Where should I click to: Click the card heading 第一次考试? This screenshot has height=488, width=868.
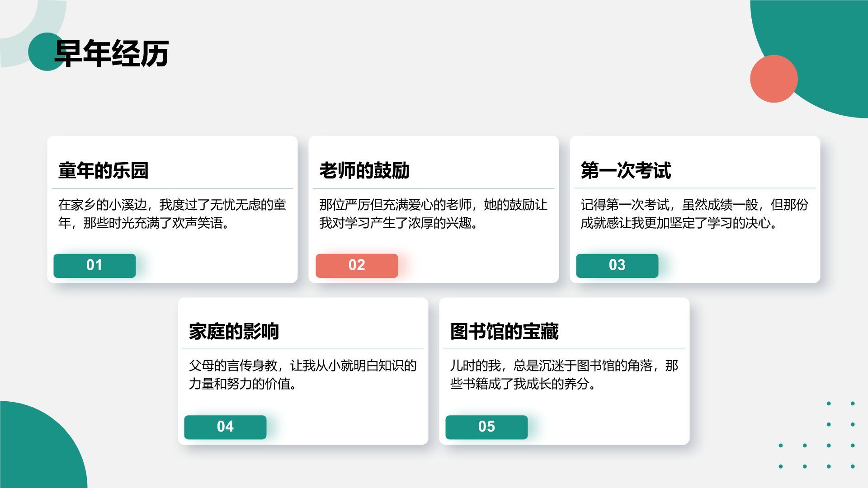tap(626, 170)
